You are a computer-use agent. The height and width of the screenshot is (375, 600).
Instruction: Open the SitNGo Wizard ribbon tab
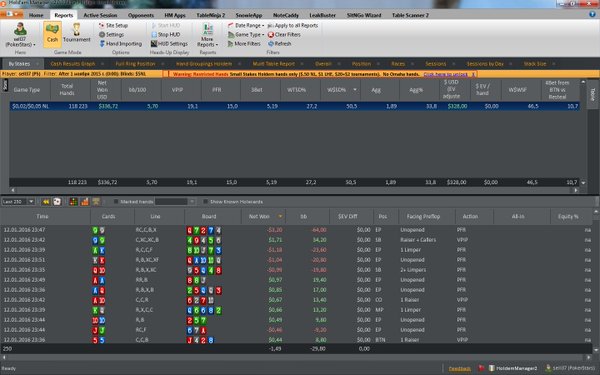pyautogui.click(x=364, y=15)
